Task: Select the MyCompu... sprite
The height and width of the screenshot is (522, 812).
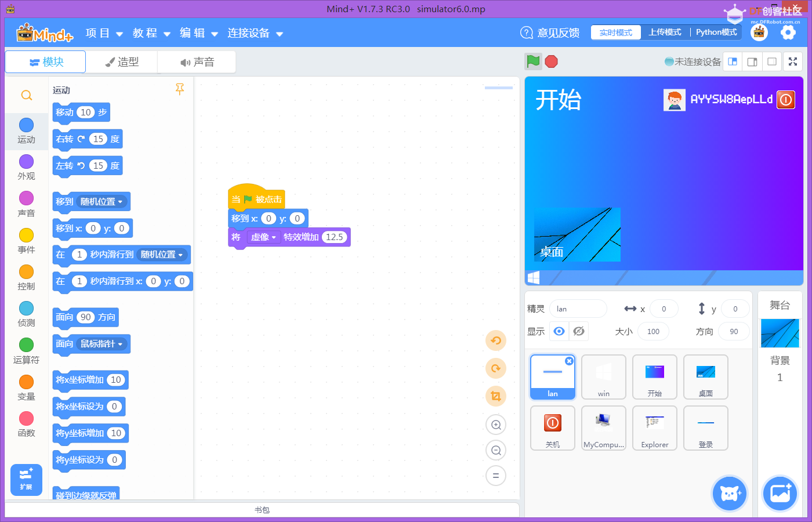Action: coord(604,428)
